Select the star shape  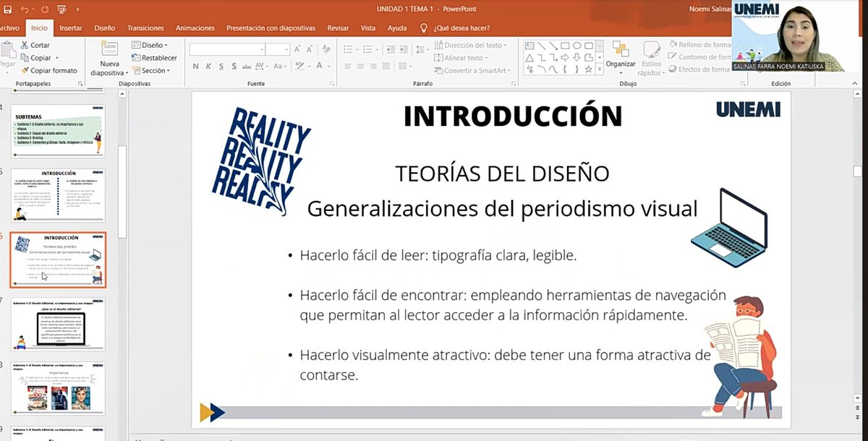(589, 69)
